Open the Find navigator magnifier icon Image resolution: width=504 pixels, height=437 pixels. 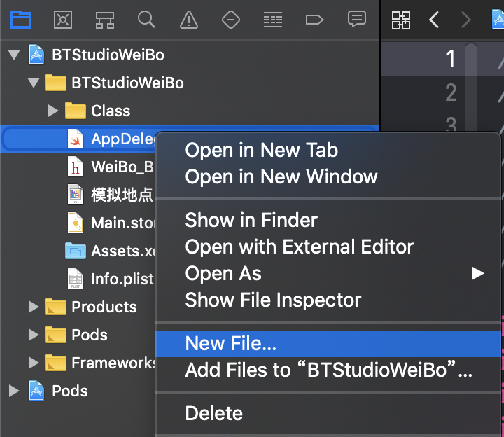(x=146, y=20)
